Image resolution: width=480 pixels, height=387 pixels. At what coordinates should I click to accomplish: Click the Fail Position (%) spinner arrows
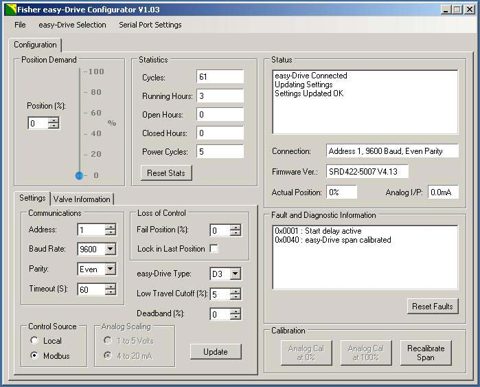[x=235, y=230]
